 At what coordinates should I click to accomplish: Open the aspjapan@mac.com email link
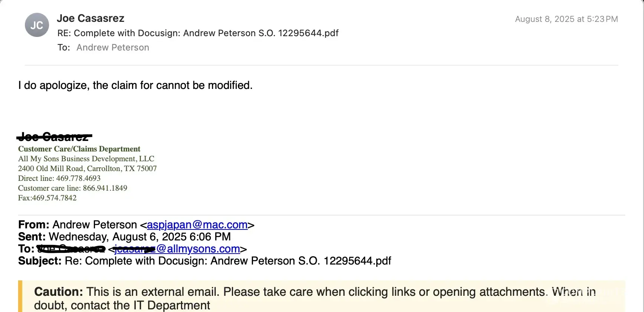coord(197,225)
